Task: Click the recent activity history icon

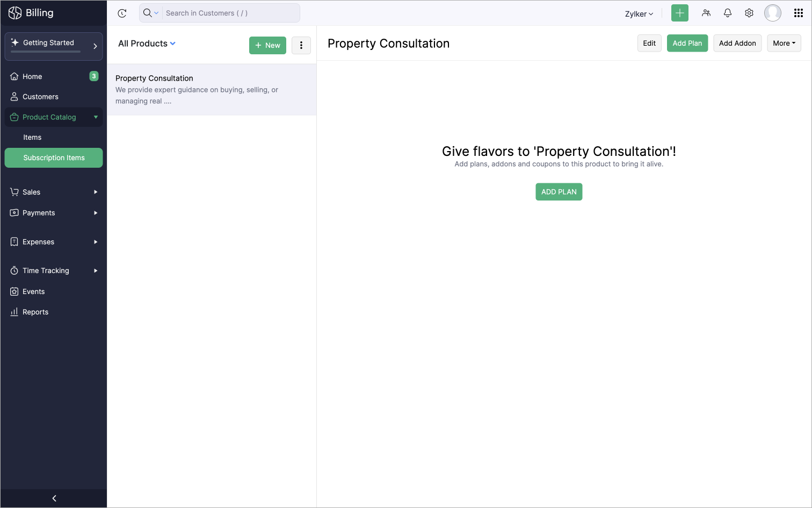Action: tap(122, 13)
